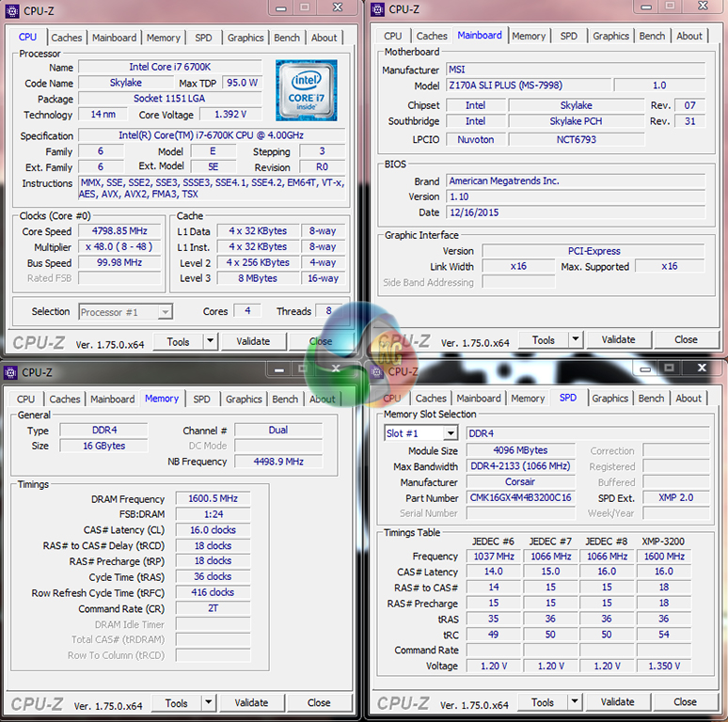The image size is (728, 722).
Task: Click Intel Core i7 logo in CPU window
Action: [x=306, y=90]
